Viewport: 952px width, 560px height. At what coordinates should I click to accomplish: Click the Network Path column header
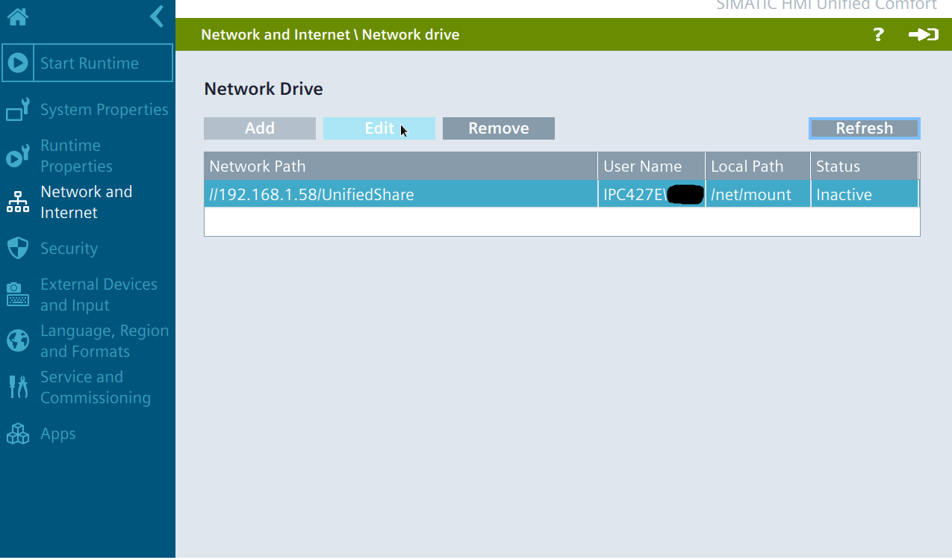tap(401, 167)
